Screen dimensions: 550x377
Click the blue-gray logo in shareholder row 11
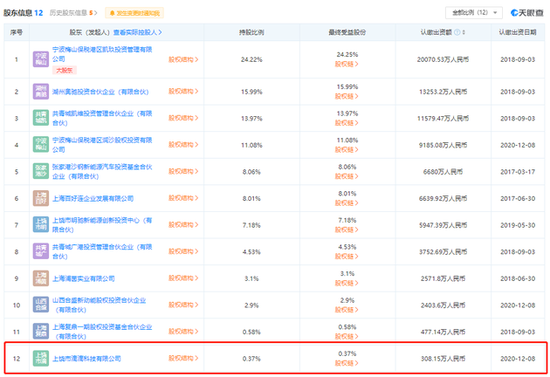point(41,332)
